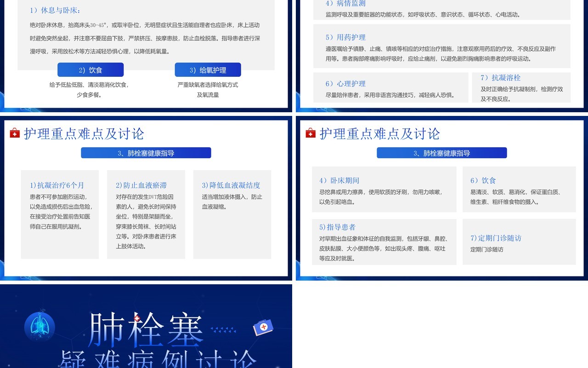Click the 肺栓塞健康指导 banner above the 卧床期间 card

click(442, 153)
